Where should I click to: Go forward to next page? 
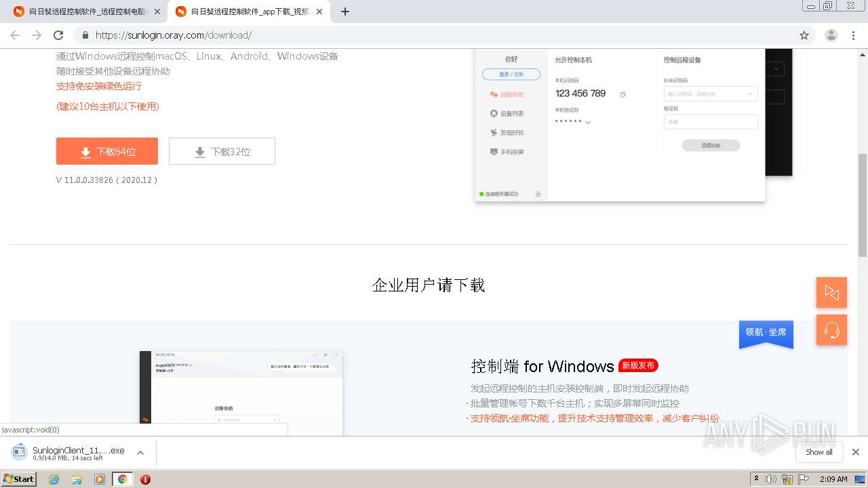pos(37,35)
